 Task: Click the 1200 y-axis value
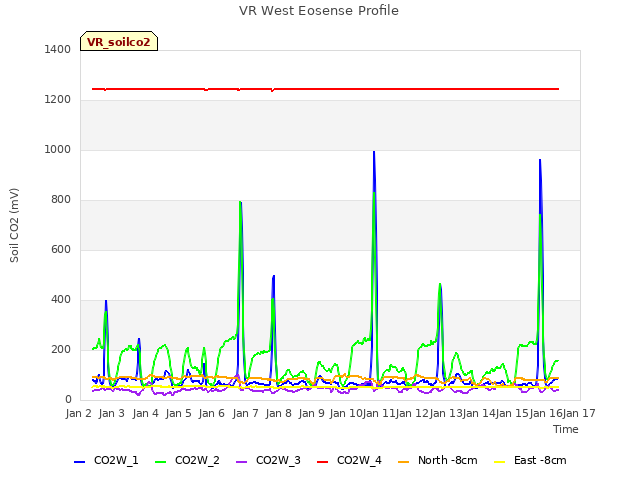pyautogui.click(x=58, y=100)
